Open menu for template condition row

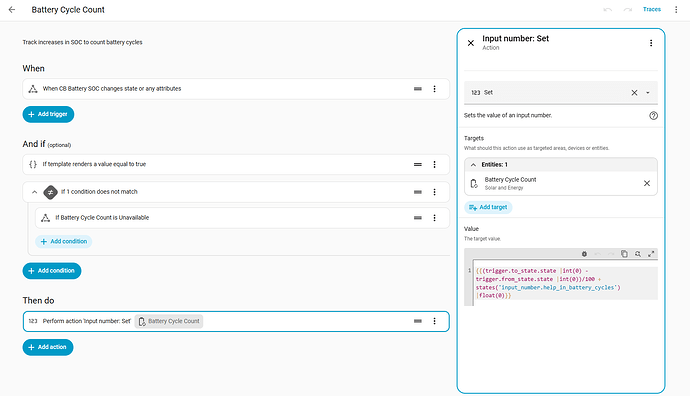pyautogui.click(x=434, y=165)
